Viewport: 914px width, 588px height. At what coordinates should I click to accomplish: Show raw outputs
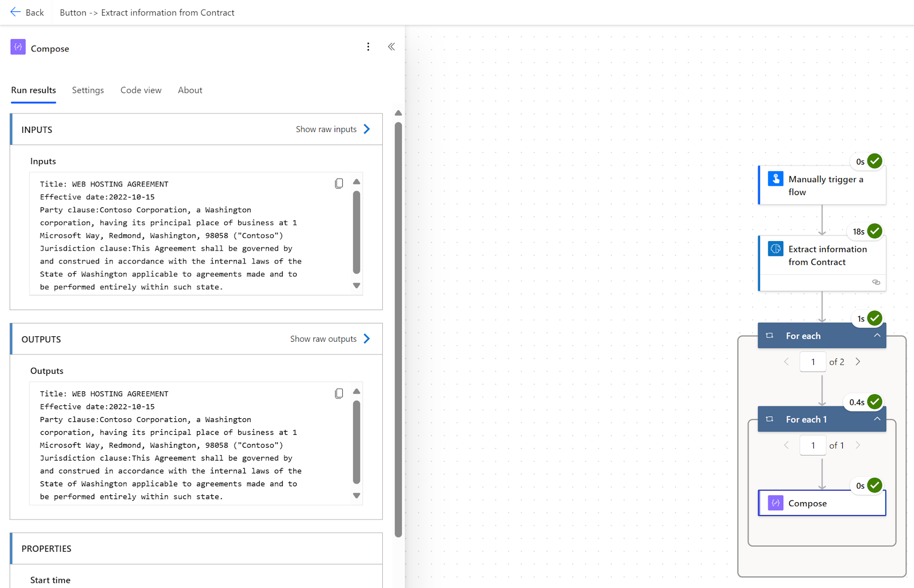(330, 338)
